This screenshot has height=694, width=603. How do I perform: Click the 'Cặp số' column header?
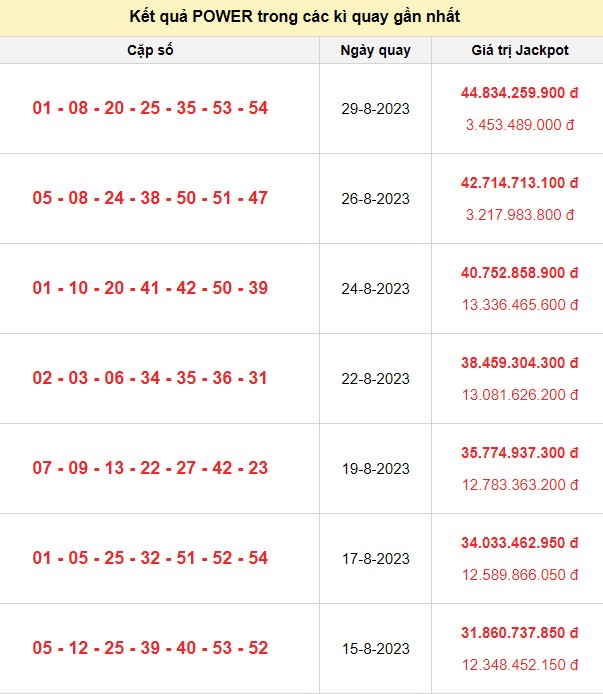[150, 50]
